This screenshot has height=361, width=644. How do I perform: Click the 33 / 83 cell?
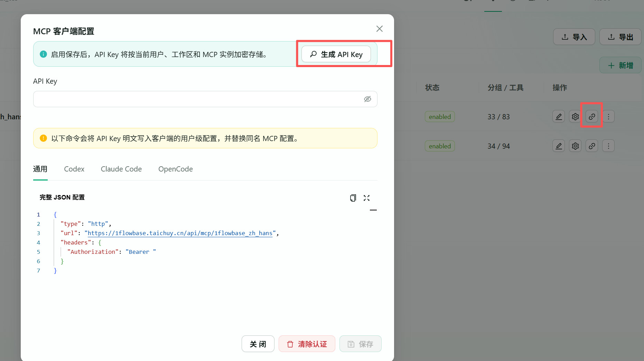click(x=498, y=117)
